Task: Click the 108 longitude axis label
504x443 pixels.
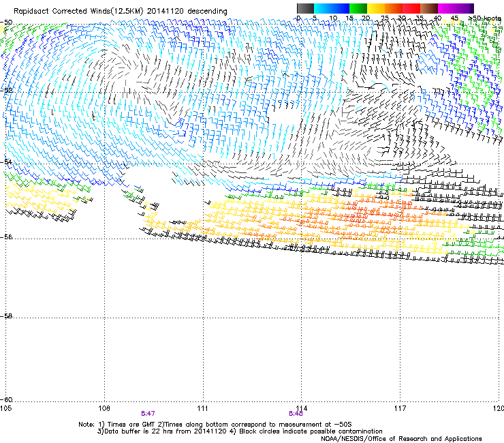Action: (x=104, y=408)
